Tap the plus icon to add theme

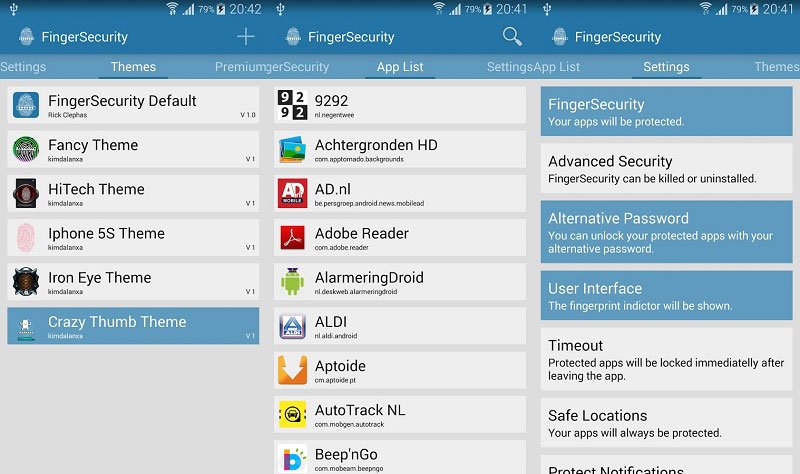(245, 37)
